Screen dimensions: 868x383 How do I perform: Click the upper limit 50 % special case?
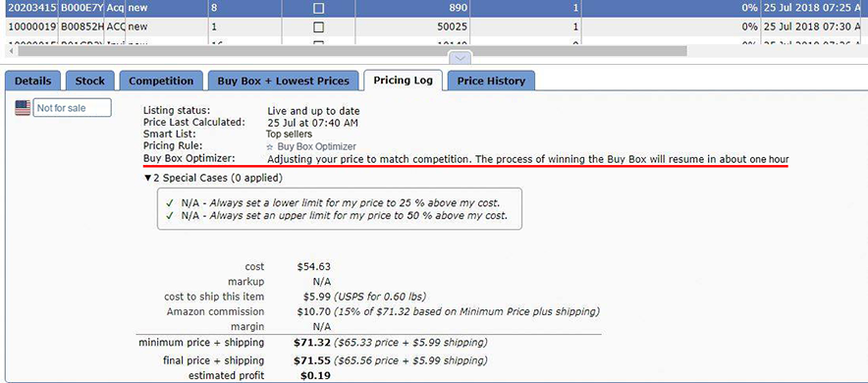(x=337, y=215)
